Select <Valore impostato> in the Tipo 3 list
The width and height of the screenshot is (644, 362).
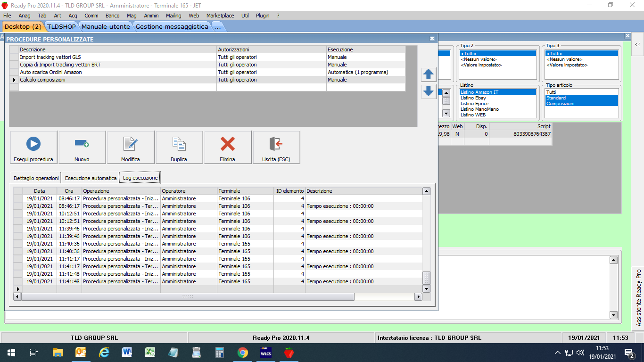[x=581, y=65]
